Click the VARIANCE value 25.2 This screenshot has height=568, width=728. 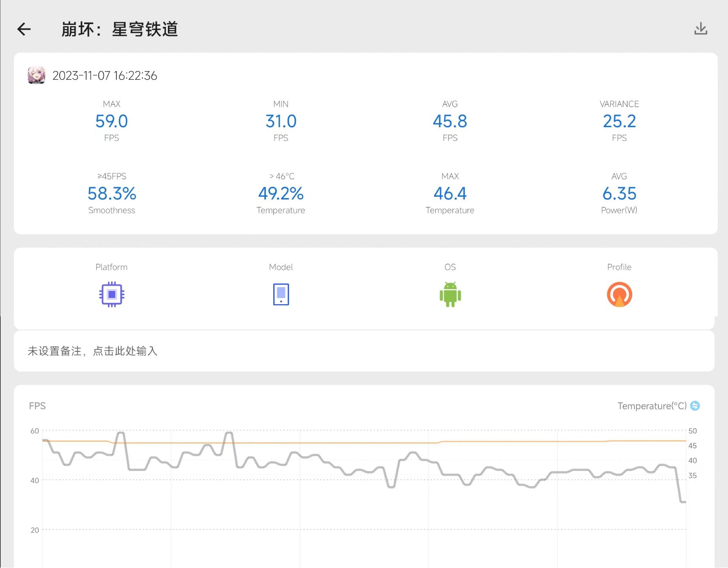(619, 121)
